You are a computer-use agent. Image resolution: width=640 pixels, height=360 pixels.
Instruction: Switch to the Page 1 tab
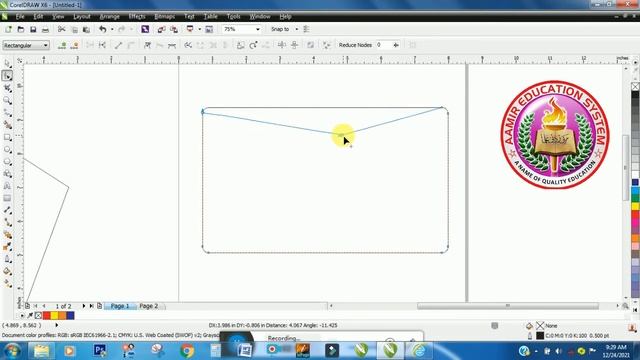tap(120, 306)
